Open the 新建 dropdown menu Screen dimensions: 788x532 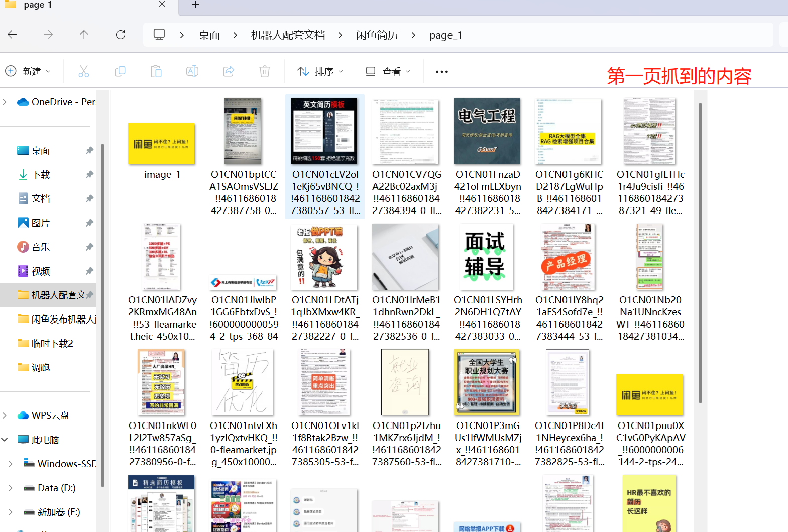pyautogui.click(x=28, y=72)
